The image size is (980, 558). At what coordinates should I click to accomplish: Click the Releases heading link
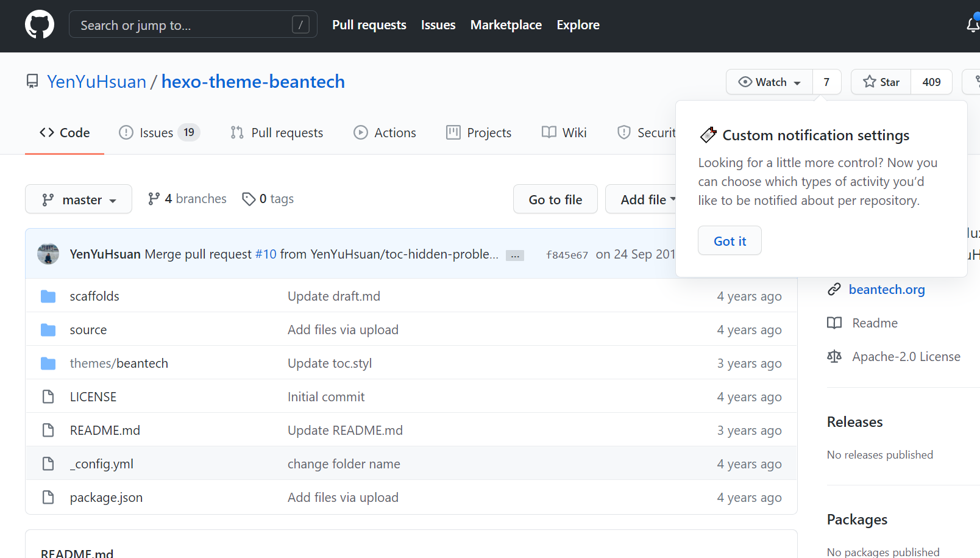click(854, 422)
